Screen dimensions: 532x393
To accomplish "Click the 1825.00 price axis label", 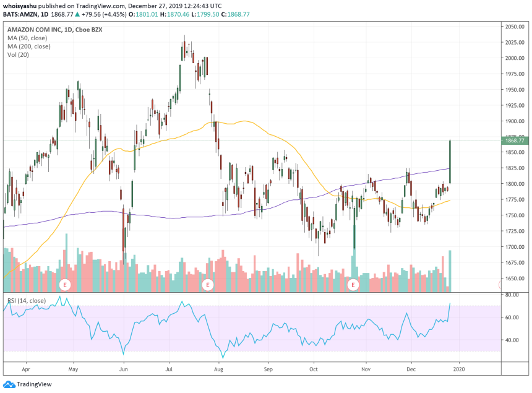I will point(515,168).
